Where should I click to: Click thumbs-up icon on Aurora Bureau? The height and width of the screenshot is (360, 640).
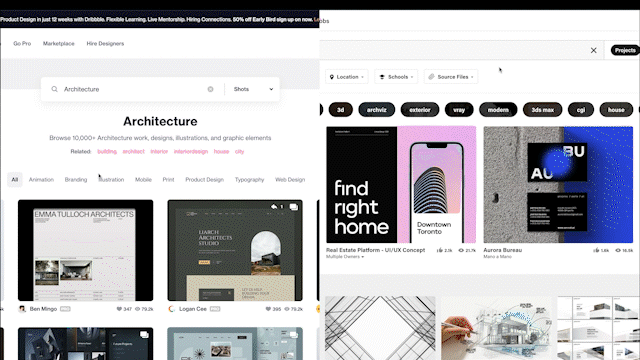pos(596,250)
